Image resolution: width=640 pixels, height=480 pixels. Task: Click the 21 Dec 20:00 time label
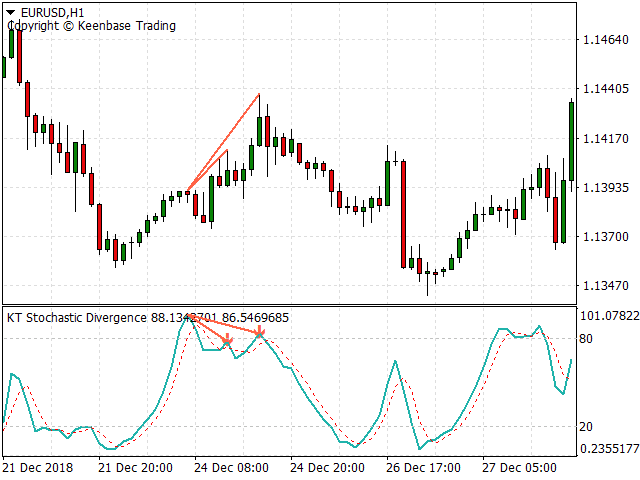pos(136,468)
